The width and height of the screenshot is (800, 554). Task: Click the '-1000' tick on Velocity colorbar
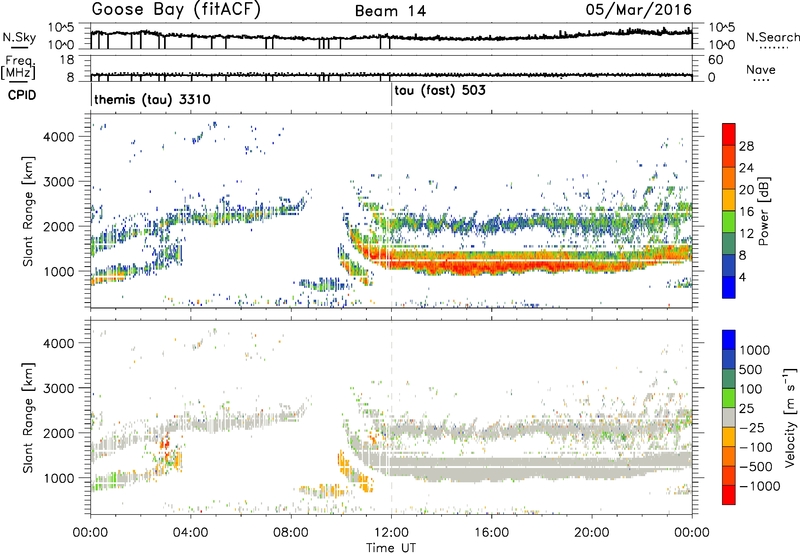[759, 486]
